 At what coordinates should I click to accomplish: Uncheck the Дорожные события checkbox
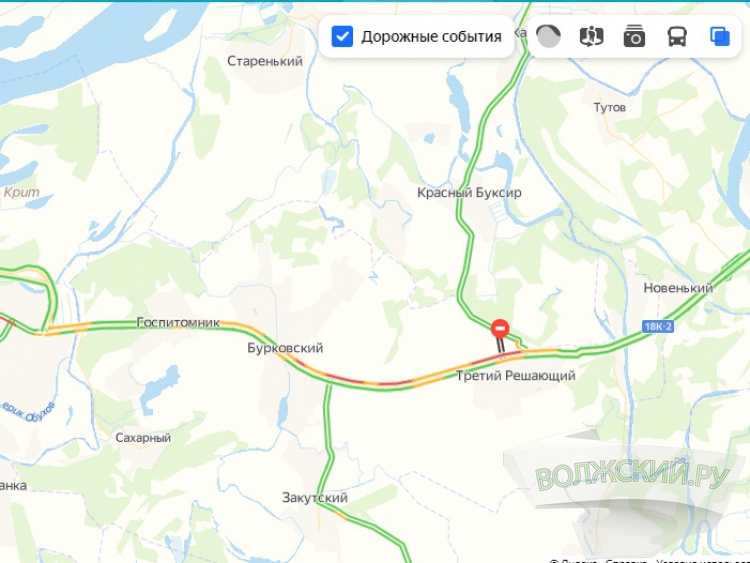point(342,36)
